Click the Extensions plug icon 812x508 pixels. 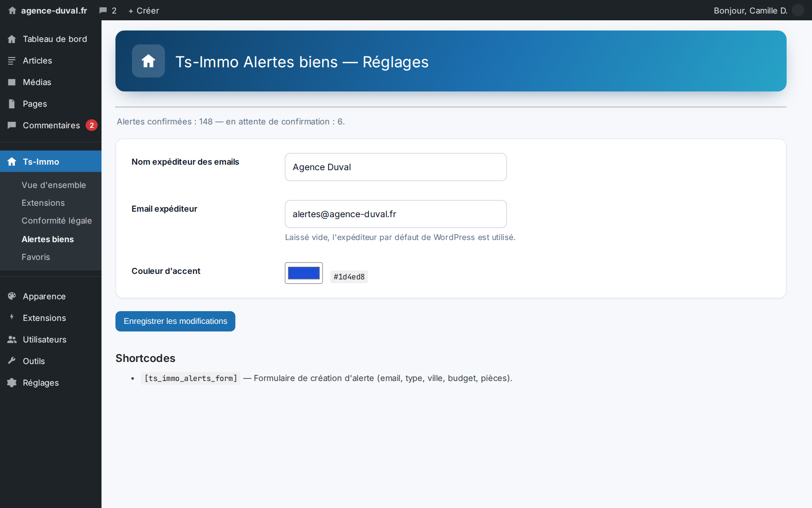pyautogui.click(x=12, y=317)
